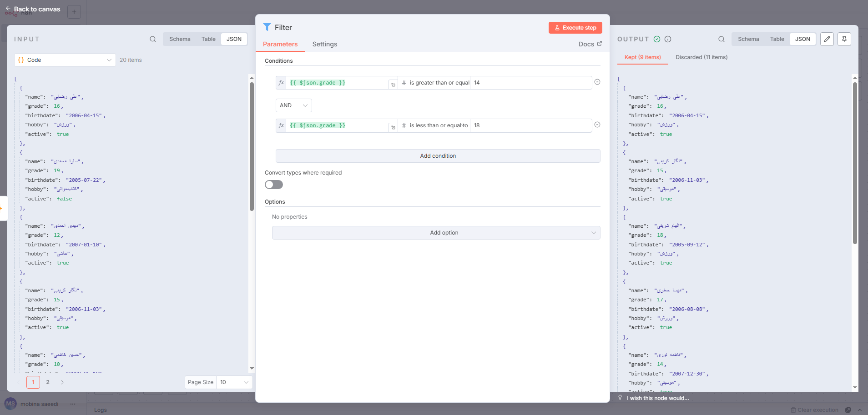The image size is (868, 415).
Task: Expand the Code node selector dropdown
Action: point(65,60)
